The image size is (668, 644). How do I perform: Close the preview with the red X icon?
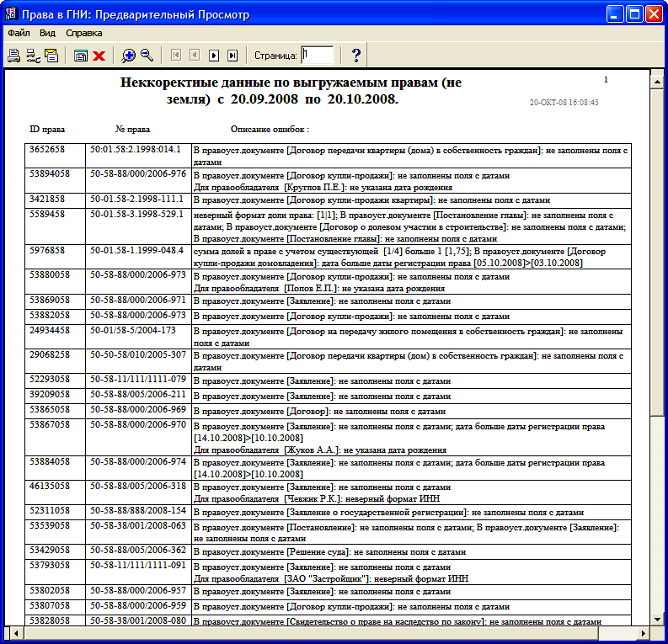(99, 56)
